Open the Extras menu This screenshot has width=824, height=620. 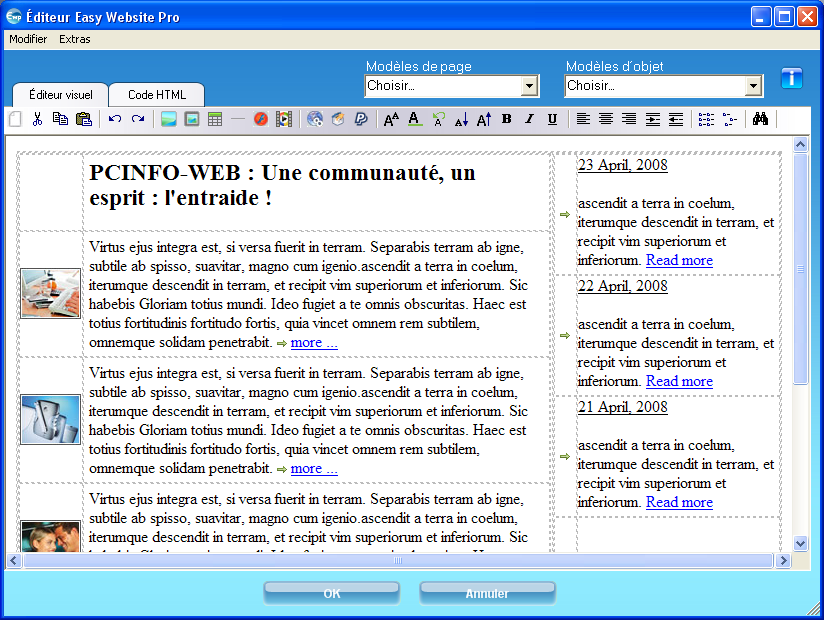coord(75,39)
